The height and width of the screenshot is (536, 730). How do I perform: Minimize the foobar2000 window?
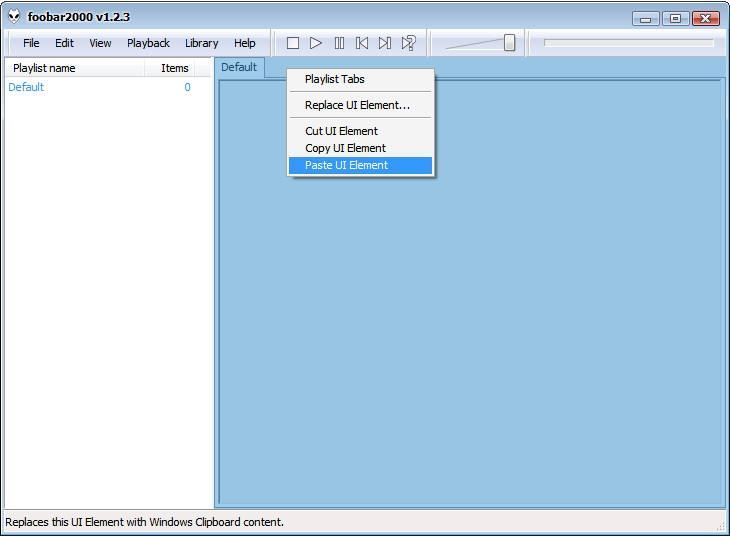point(645,19)
